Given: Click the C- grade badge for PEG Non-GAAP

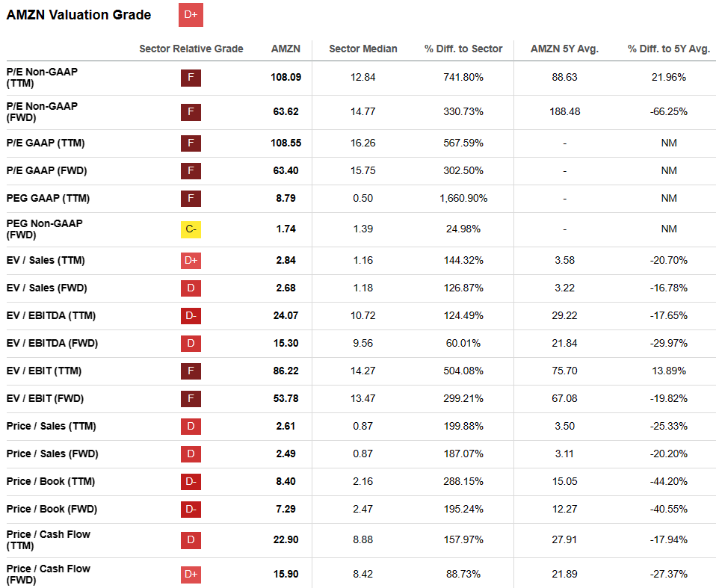Looking at the screenshot, I should tap(191, 229).
